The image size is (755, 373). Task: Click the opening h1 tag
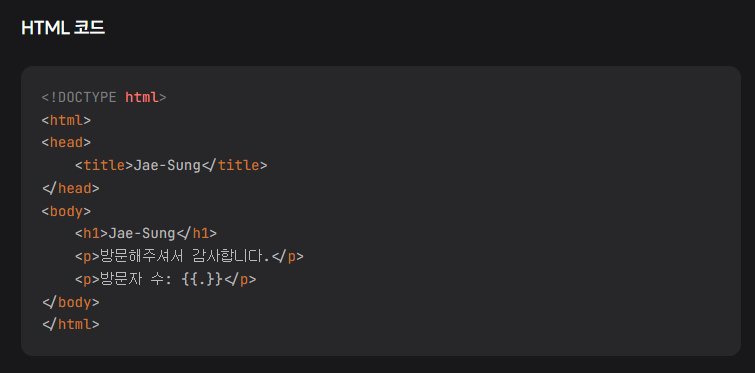coord(91,233)
